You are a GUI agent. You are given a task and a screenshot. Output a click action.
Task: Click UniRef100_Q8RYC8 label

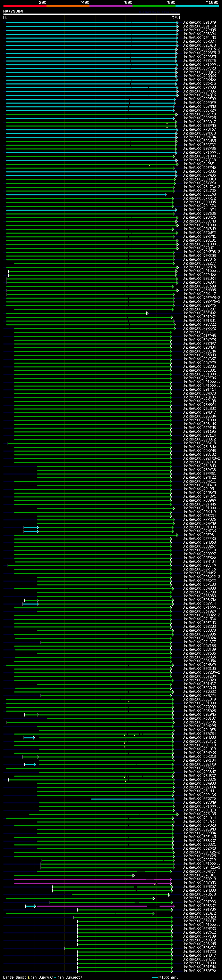199,469
